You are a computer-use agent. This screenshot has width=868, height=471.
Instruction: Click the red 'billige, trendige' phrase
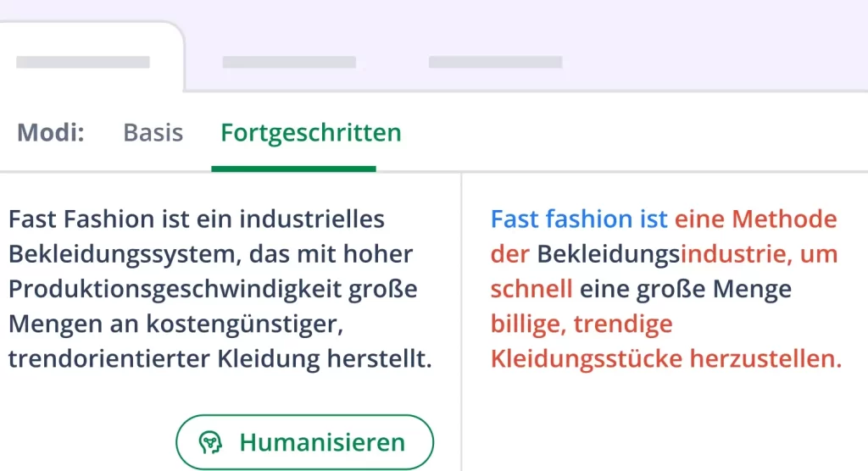pyautogui.click(x=581, y=324)
